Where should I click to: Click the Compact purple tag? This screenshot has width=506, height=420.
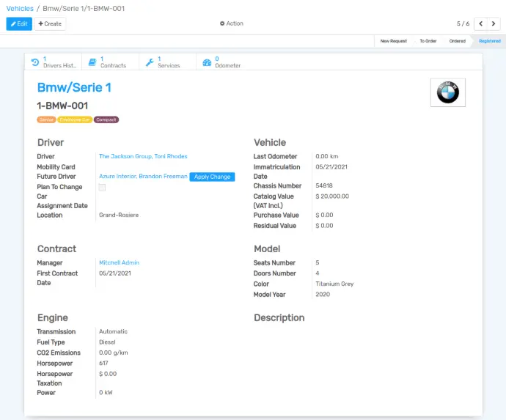[x=106, y=119]
